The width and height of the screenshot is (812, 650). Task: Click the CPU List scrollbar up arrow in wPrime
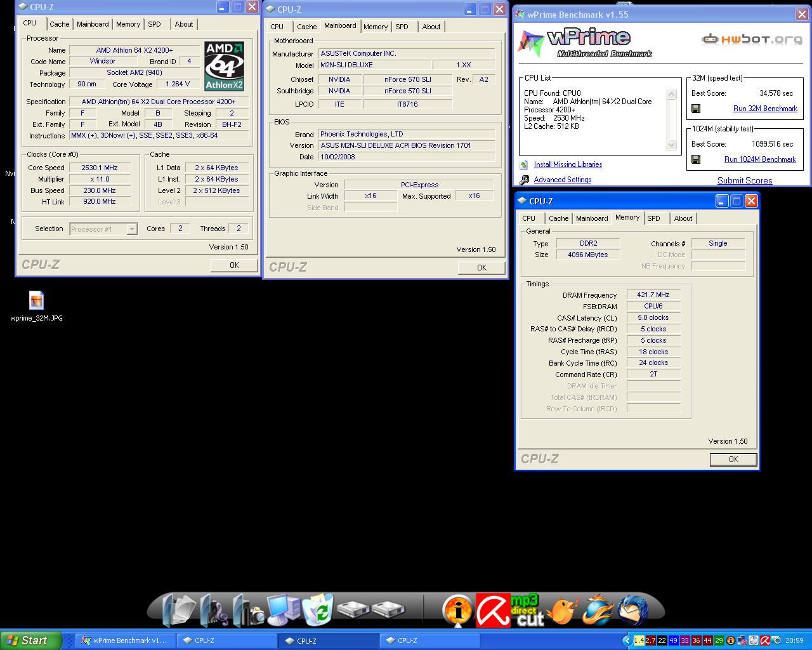point(672,94)
